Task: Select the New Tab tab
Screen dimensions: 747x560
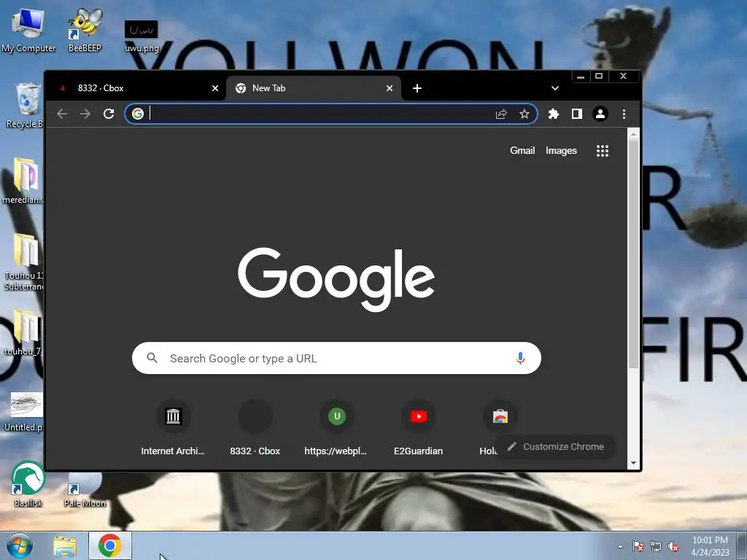Action: 313,88
